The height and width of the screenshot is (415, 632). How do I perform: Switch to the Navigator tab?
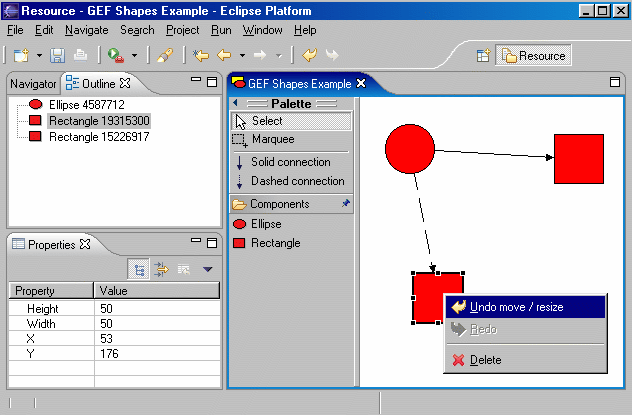click(33, 83)
